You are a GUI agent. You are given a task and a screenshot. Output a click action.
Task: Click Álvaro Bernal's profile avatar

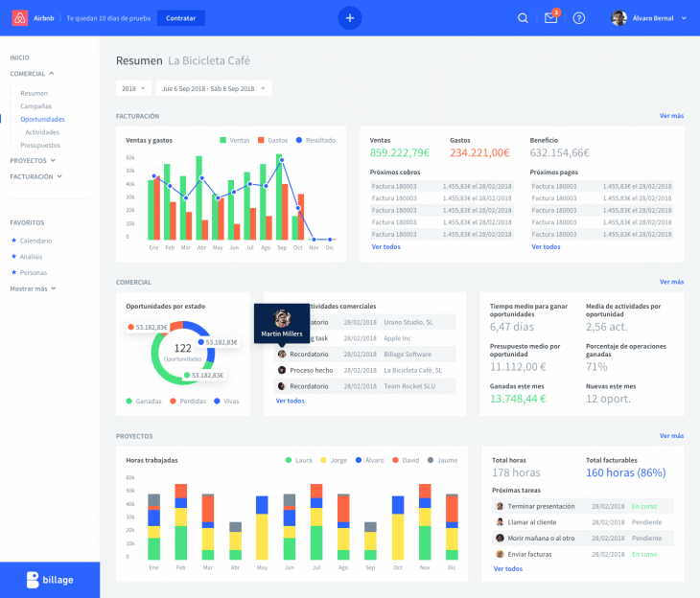click(619, 18)
